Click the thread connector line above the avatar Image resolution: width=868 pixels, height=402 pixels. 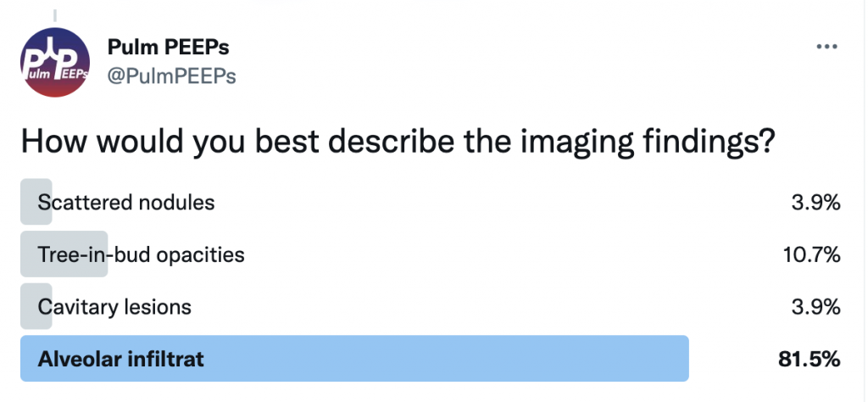click(x=55, y=15)
